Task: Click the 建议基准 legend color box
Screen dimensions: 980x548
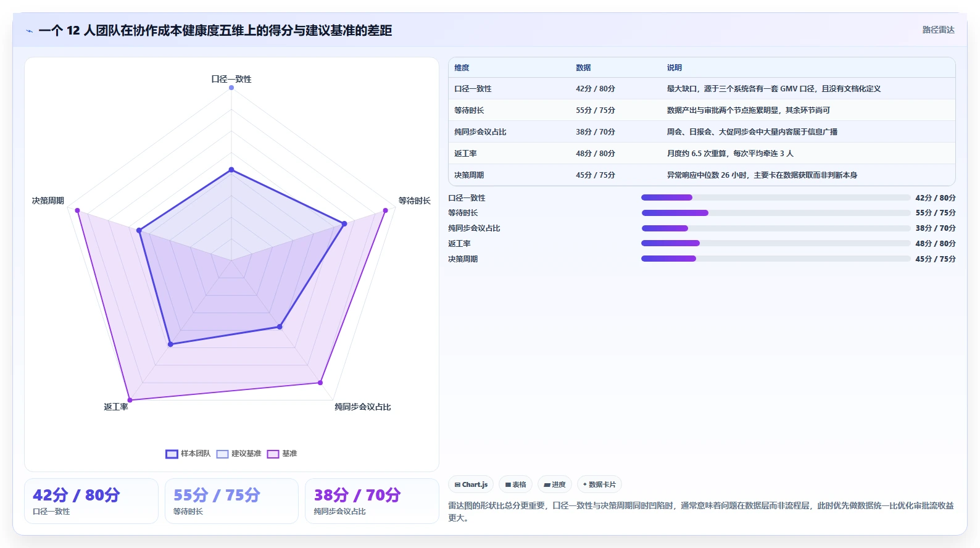Action: (x=222, y=454)
